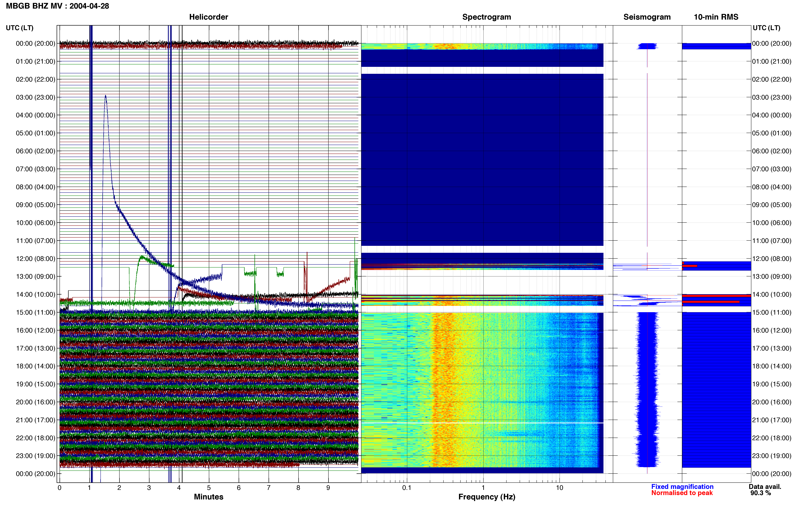Click minutes axis tick '0'

(x=59, y=488)
